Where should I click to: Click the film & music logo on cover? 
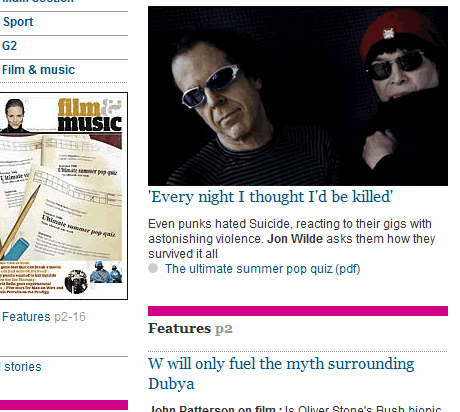[x=89, y=115]
